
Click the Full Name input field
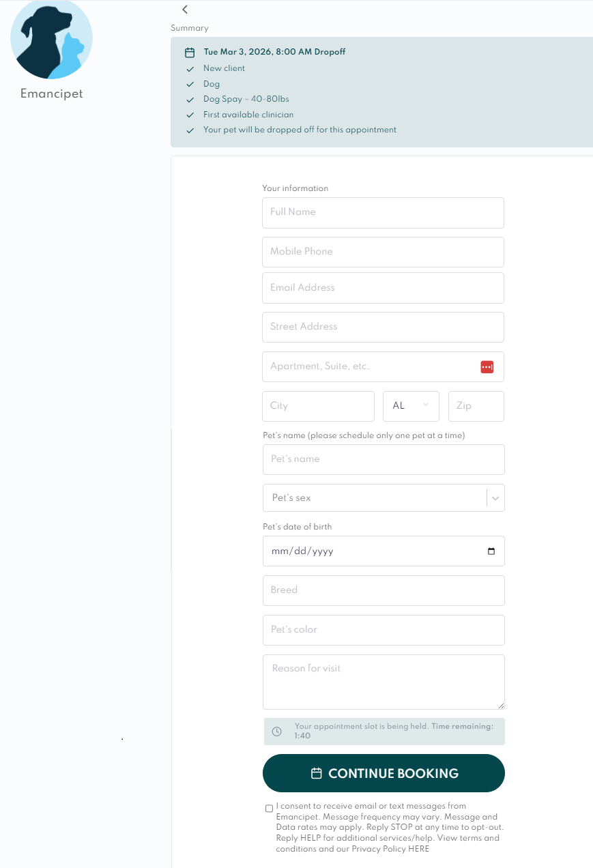coord(383,213)
